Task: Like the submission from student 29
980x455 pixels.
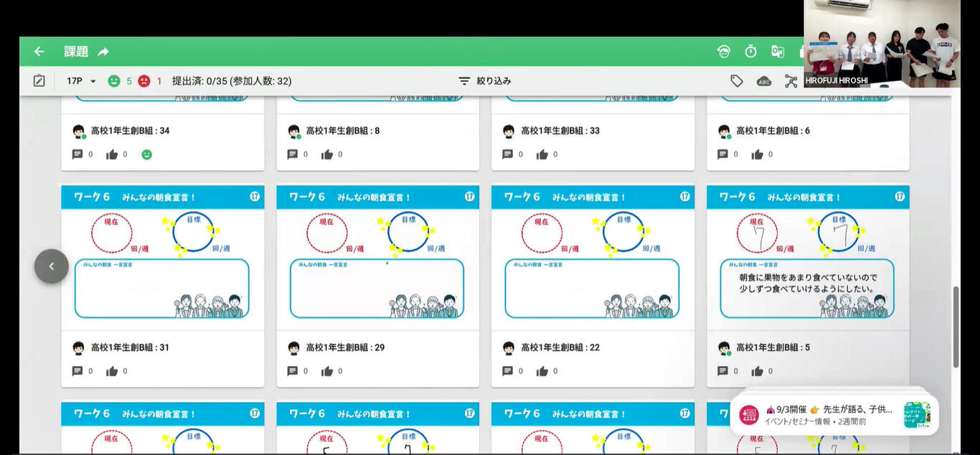Action: [x=327, y=371]
